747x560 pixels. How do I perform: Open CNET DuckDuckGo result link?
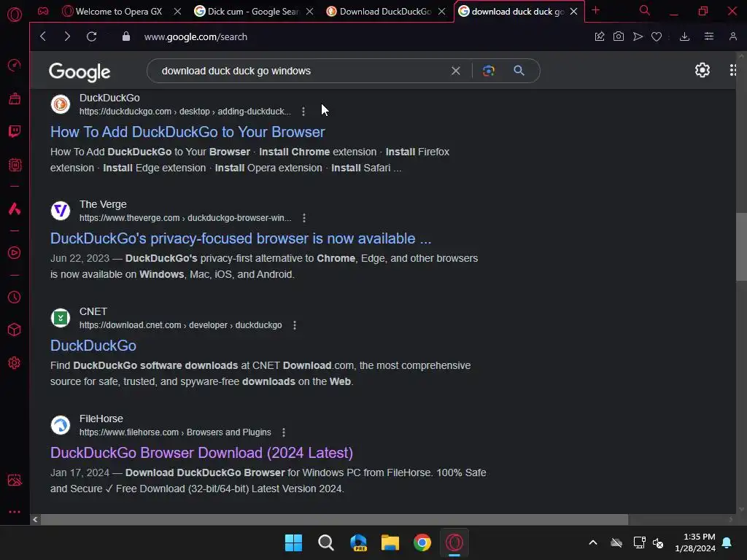point(93,345)
